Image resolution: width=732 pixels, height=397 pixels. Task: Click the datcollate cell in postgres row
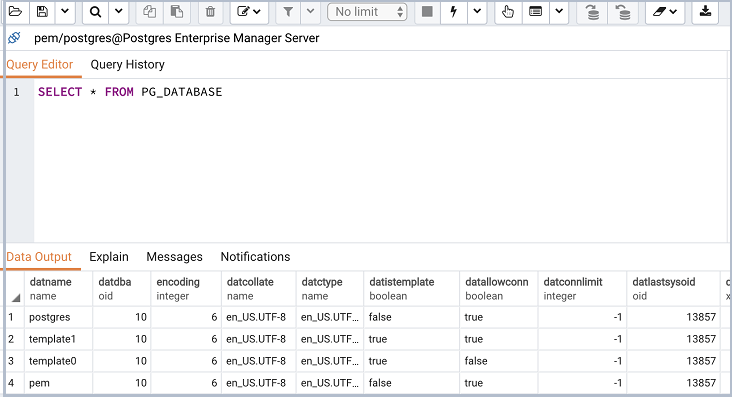point(259,317)
